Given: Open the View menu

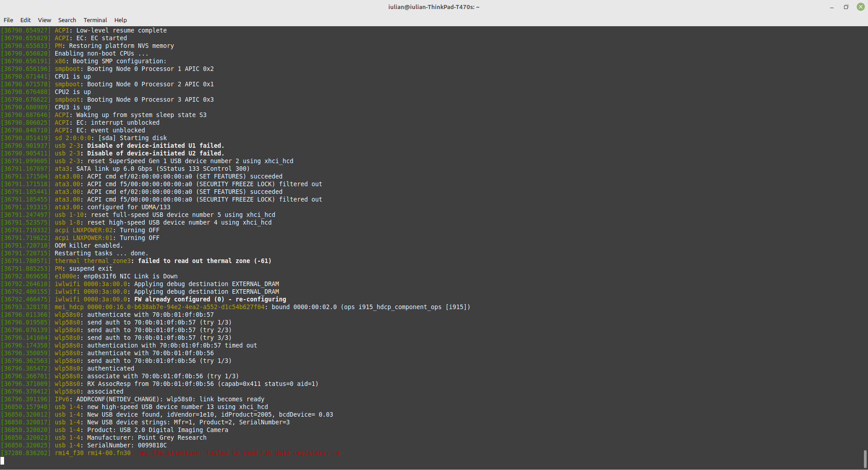Looking at the screenshot, I should point(44,20).
